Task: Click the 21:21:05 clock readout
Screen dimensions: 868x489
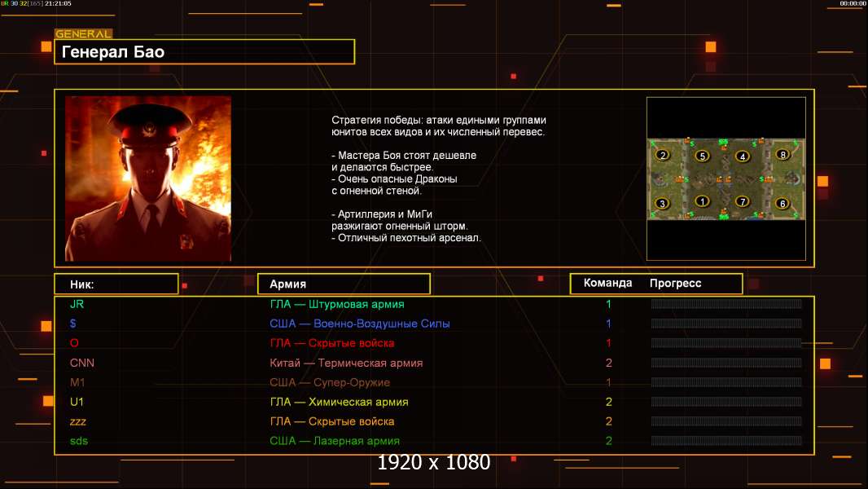Action: [58, 3]
